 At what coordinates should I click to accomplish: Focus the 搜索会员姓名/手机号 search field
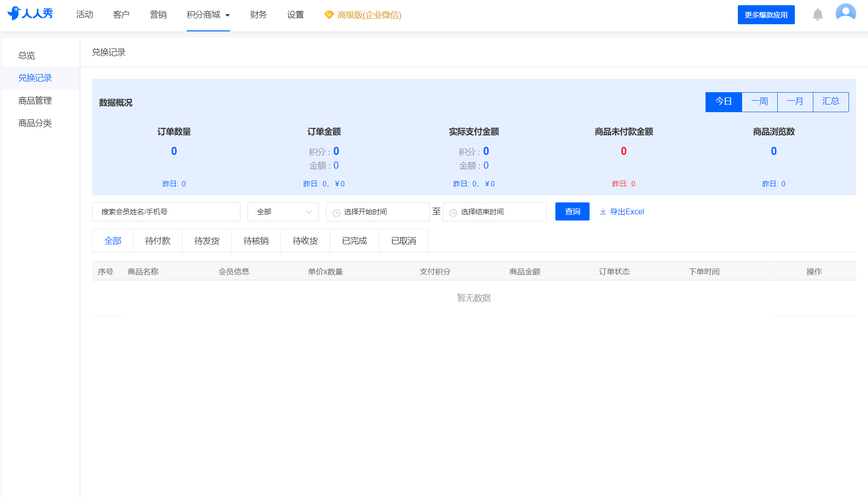click(x=166, y=212)
